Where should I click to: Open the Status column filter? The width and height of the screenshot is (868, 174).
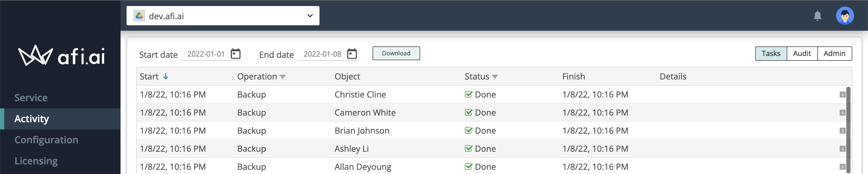coord(495,77)
